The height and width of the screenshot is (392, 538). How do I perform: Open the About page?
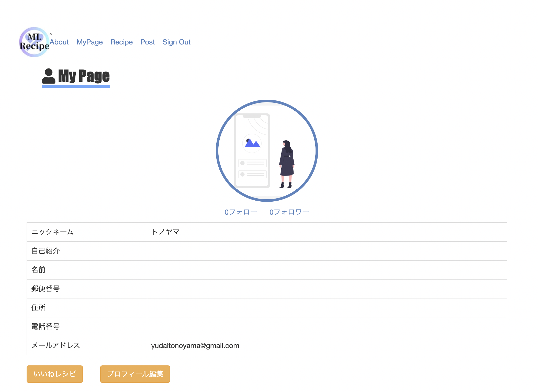[x=59, y=42]
